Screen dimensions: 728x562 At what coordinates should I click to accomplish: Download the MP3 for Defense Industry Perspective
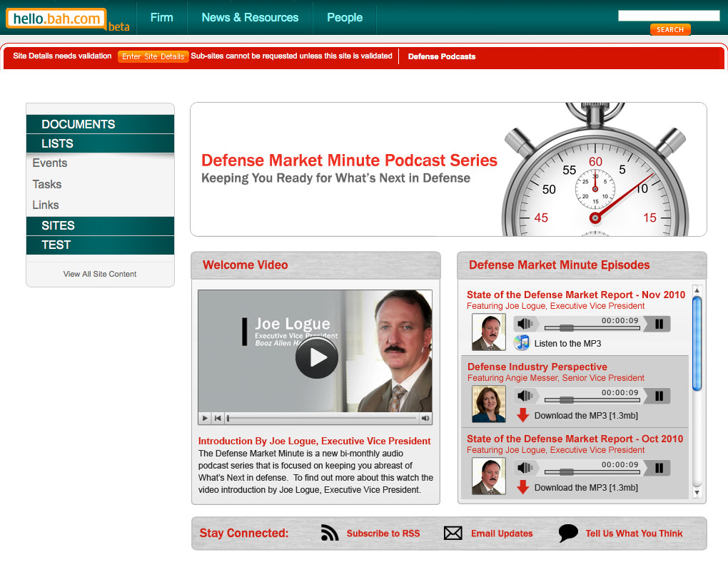586,415
